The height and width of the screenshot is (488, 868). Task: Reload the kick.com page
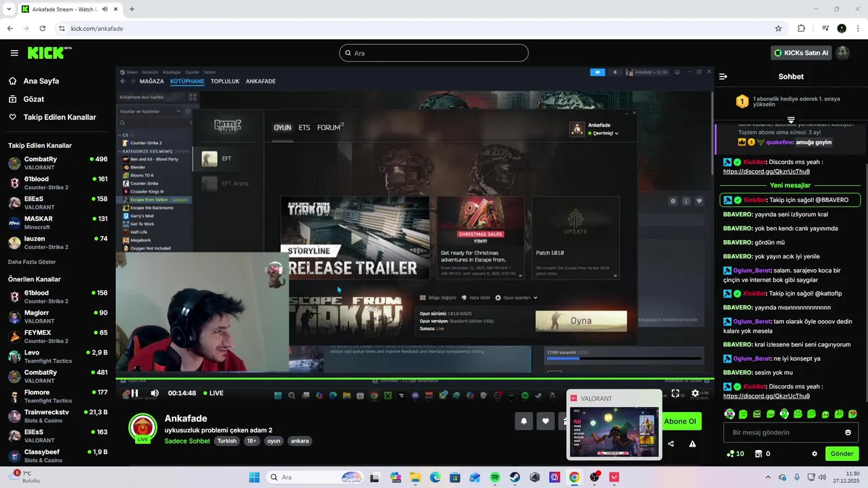[x=42, y=28]
